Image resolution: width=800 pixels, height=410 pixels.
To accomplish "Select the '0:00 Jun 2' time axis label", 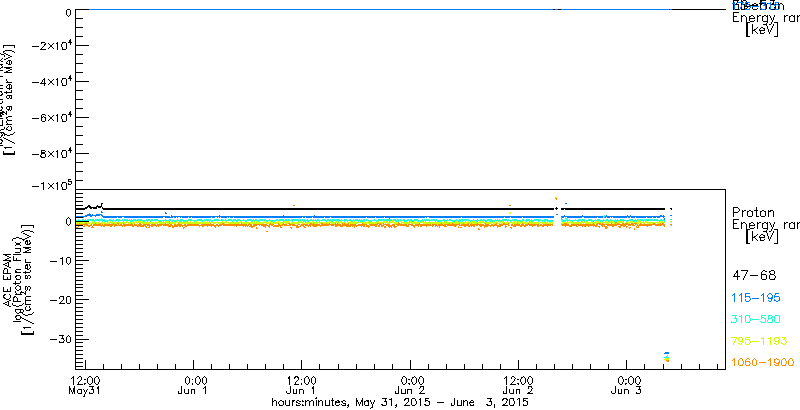I will (x=411, y=386).
